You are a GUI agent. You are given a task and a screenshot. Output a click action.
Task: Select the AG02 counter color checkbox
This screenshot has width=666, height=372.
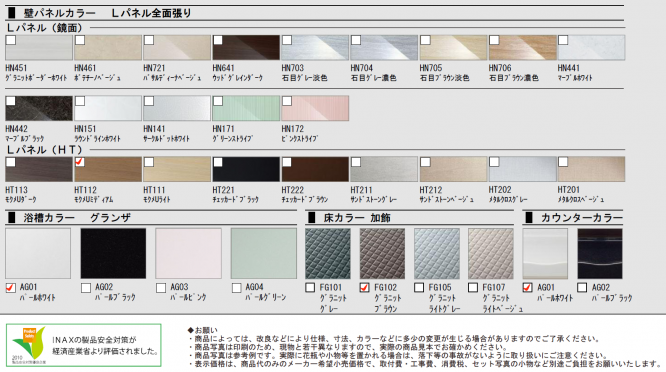point(582,287)
